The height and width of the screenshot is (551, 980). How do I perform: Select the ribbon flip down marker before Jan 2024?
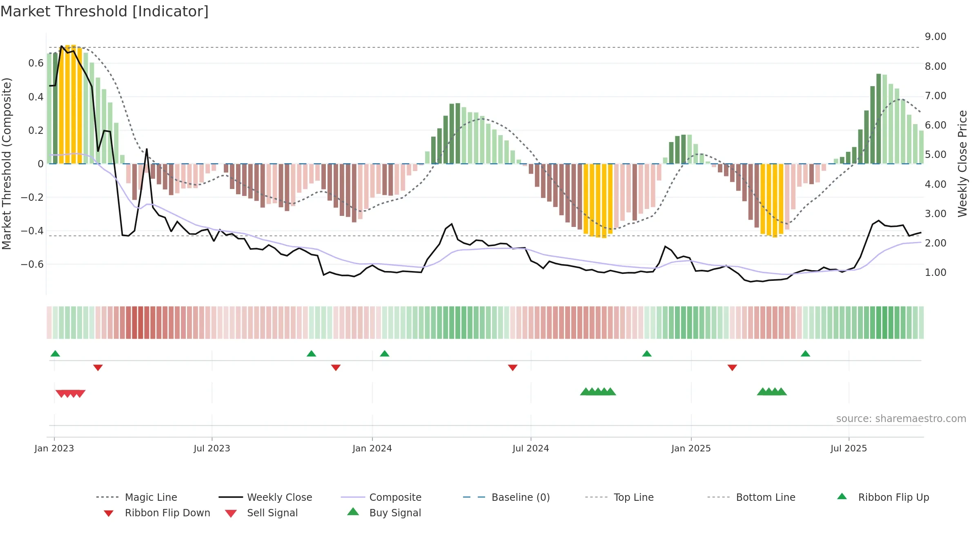[336, 368]
